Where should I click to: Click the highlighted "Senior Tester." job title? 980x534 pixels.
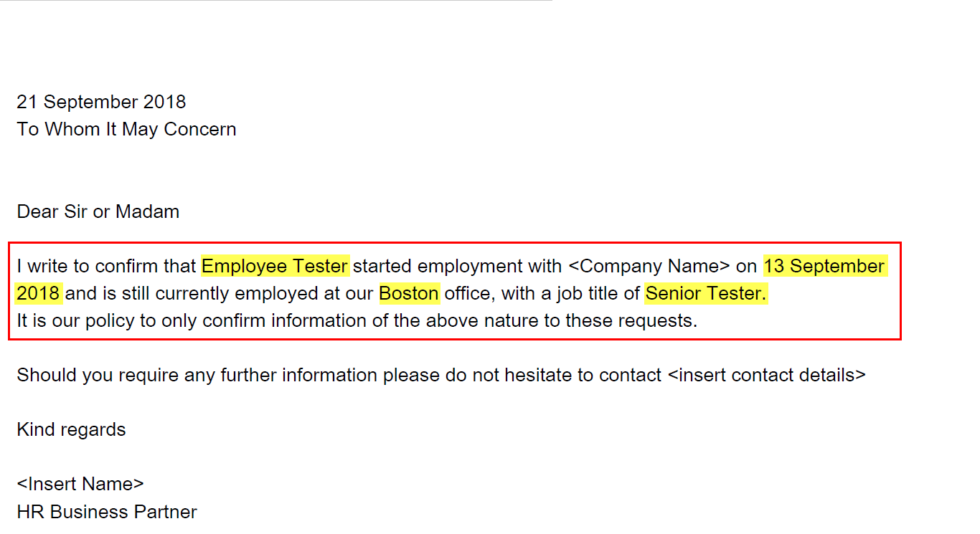pos(706,293)
